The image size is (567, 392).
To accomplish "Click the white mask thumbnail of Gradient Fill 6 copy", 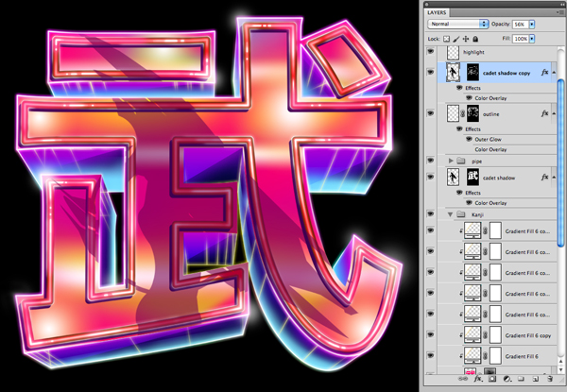I will [495, 335].
